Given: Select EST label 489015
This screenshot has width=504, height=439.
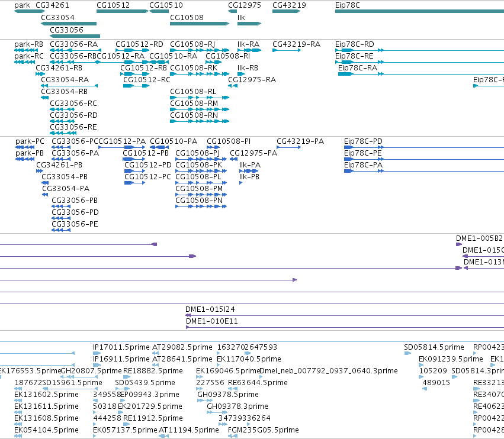Looking at the screenshot, I should tap(436, 383).
